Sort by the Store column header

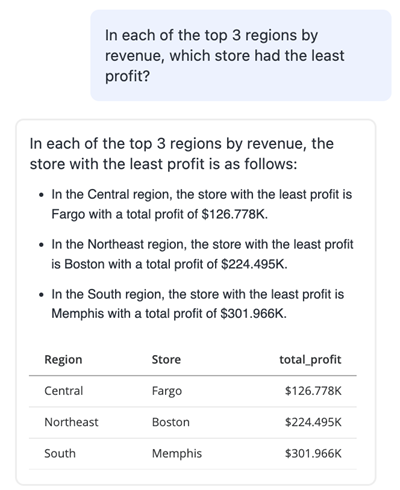pyautogui.click(x=166, y=359)
